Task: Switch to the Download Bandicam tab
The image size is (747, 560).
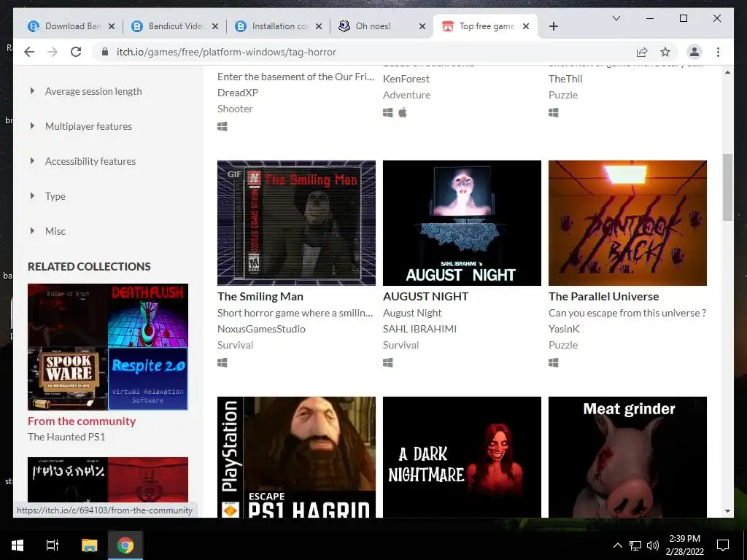Action: 71,26
